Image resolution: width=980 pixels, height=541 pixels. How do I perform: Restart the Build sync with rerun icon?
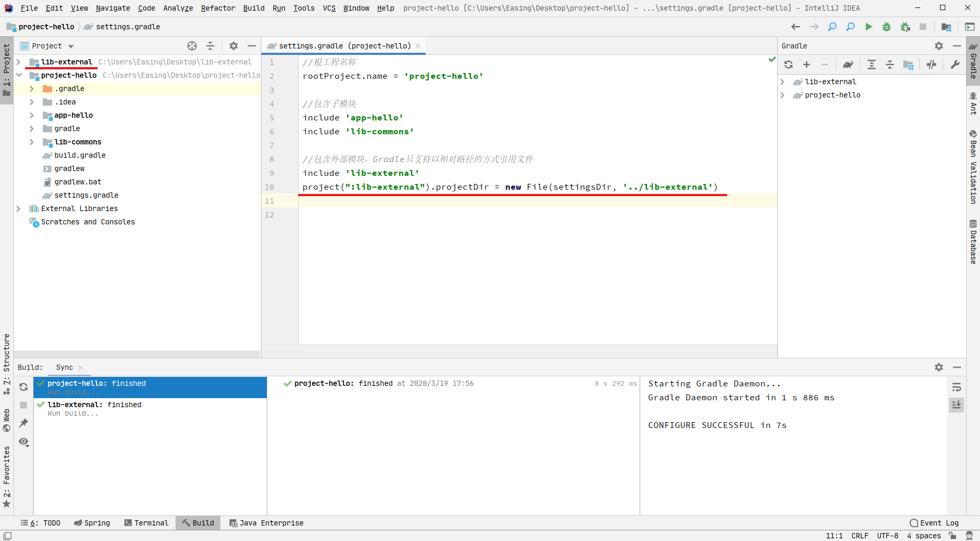point(23,387)
